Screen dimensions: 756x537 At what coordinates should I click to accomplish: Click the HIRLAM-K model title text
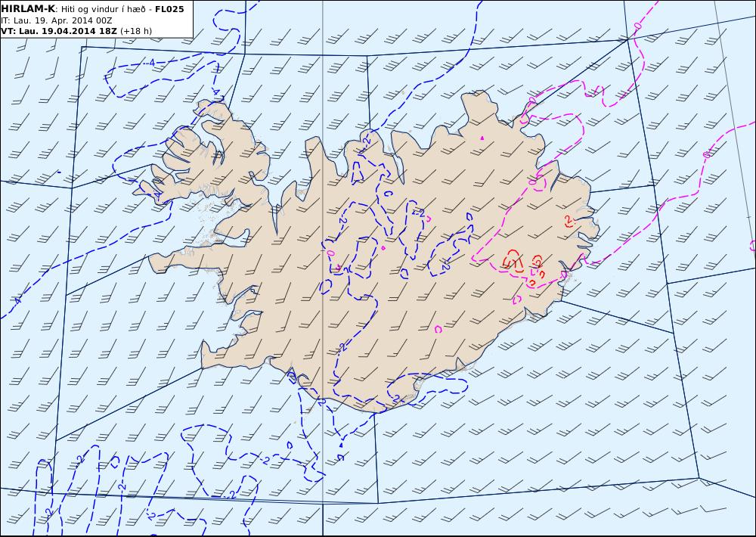(28, 8)
